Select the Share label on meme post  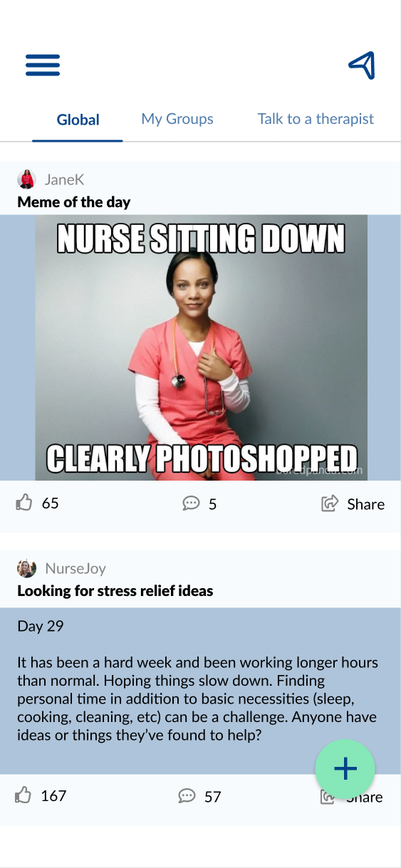(x=365, y=504)
